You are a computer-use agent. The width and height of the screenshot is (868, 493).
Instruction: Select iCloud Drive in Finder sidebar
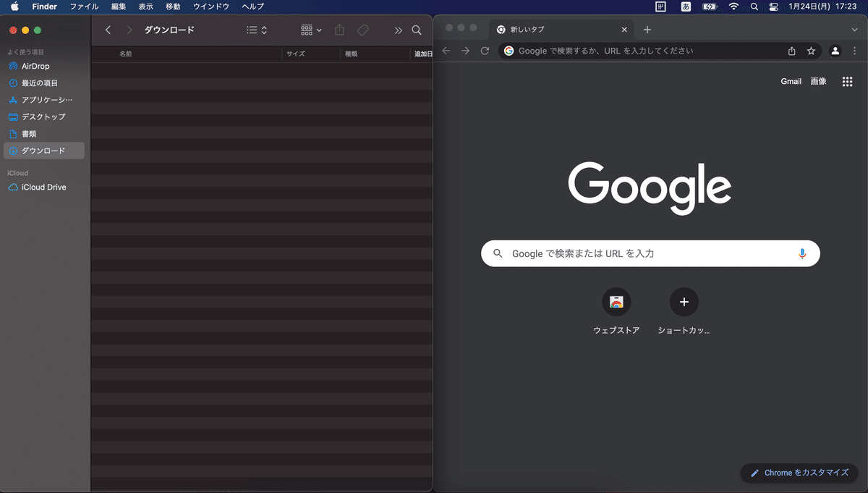pos(44,187)
